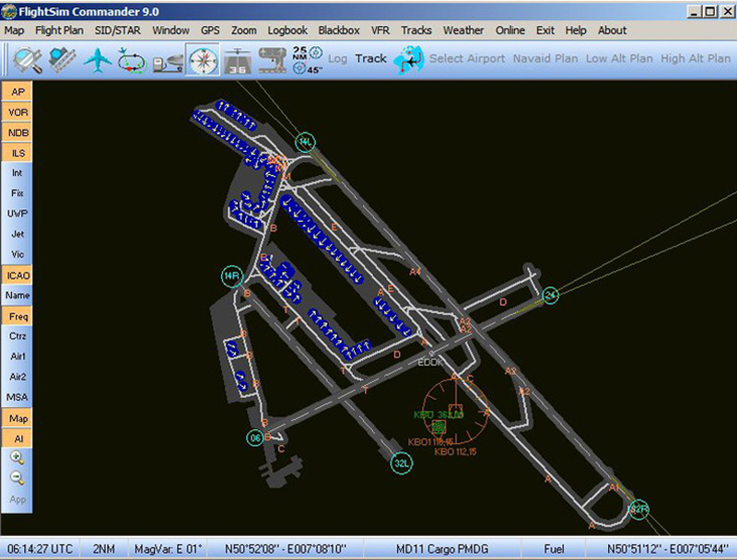This screenshot has height=560, width=737.
Task: Open the Online menu
Action: pyautogui.click(x=510, y=30)
